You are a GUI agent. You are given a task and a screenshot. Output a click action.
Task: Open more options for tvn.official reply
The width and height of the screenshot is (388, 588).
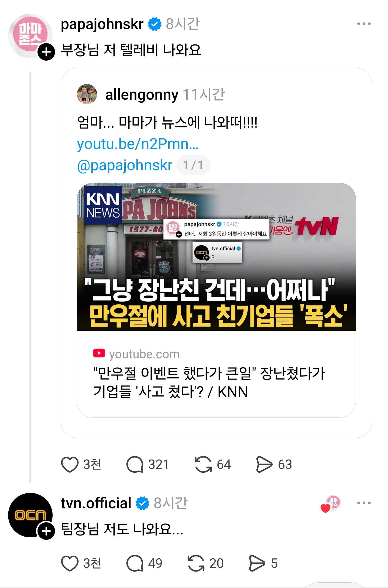pyautogui.click(x=364, y=503)
